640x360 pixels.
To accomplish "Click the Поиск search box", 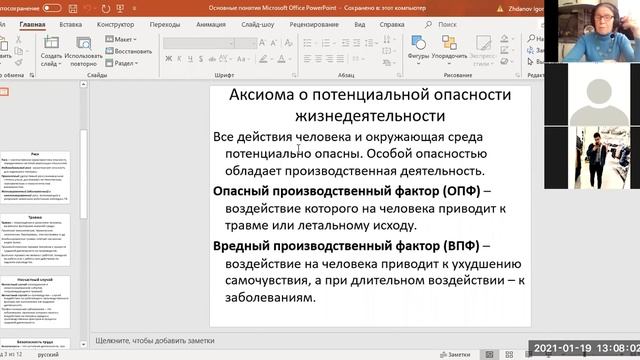I will pos(442,24).
